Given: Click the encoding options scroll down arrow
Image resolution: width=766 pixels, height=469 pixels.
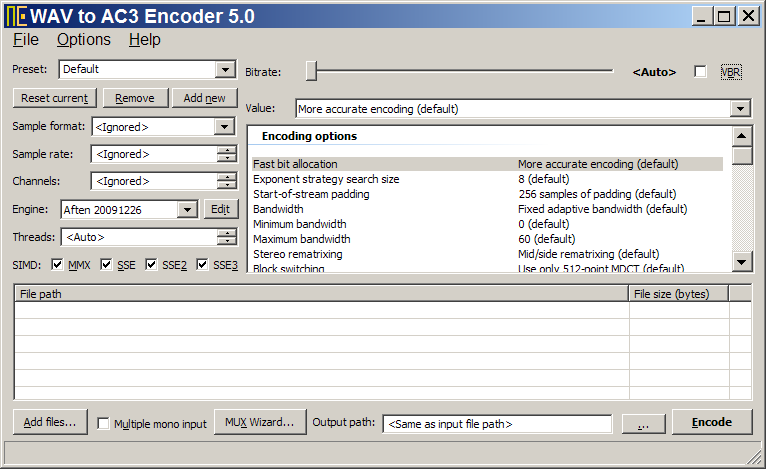Looking at the screenshot, I should coord(742,262).
